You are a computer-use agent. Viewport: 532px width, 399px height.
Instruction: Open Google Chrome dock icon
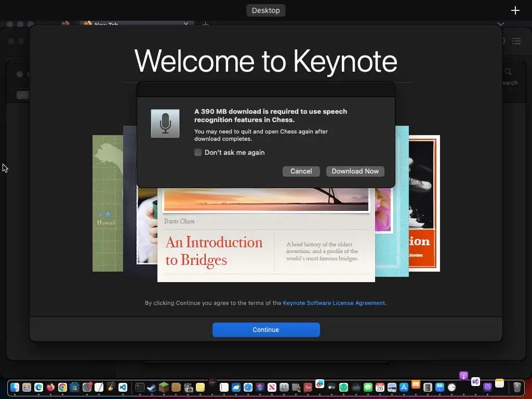point(62,387)
